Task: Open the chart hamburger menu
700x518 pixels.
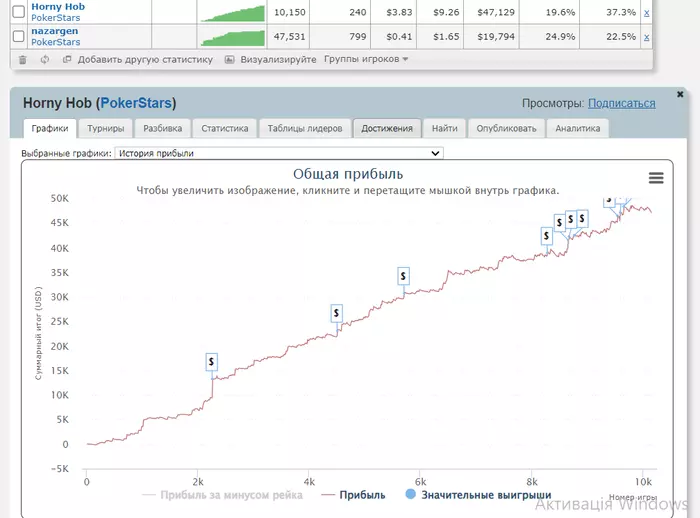Action: point(656,178)
